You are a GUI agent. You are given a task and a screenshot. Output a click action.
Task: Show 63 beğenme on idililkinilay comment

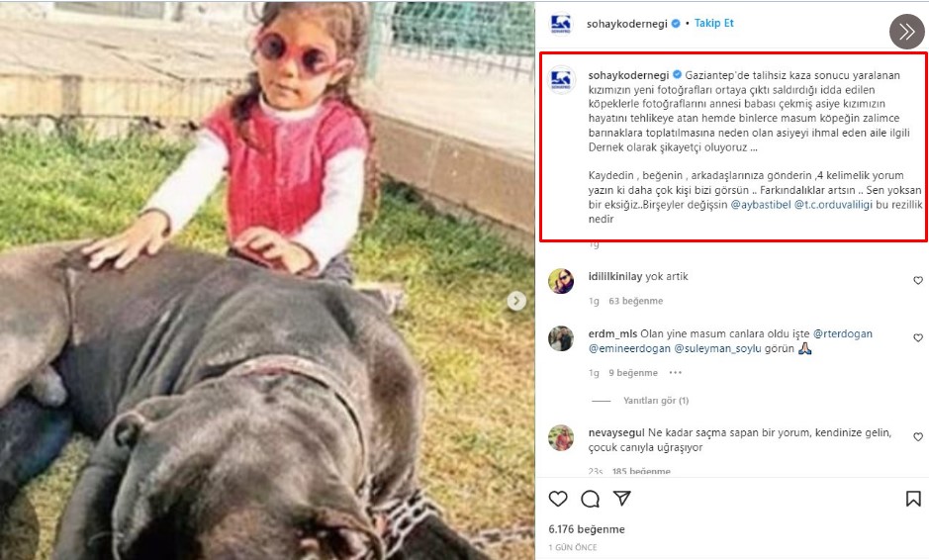[636, 301]
